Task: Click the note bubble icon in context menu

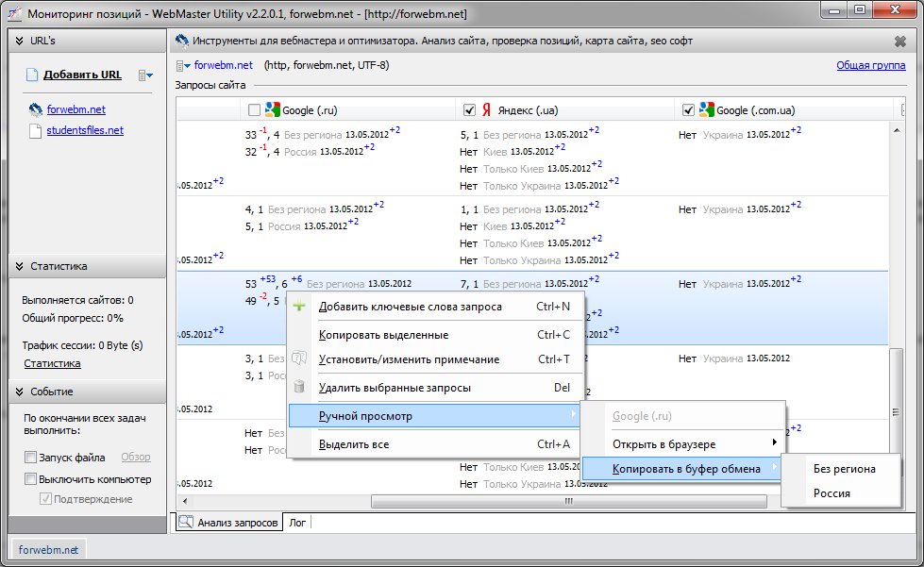Action: click(299, 359)
